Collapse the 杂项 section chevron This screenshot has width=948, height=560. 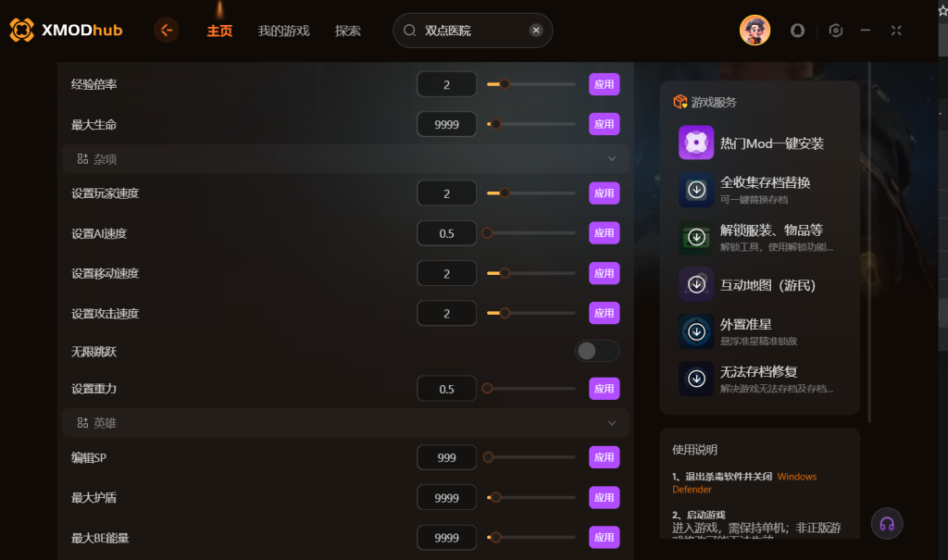(x=612, y=158)
